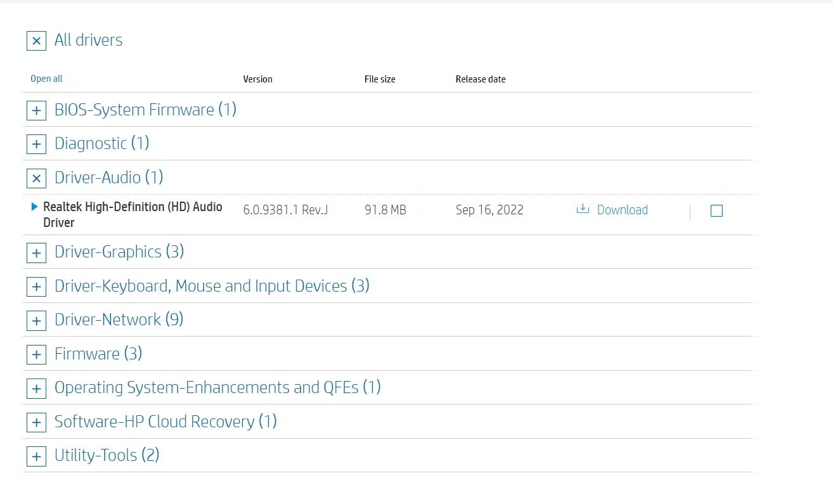The image size is (833, 504).
Task: Expand BIOS-System Firmware plus icon
Action: [36, 110]
